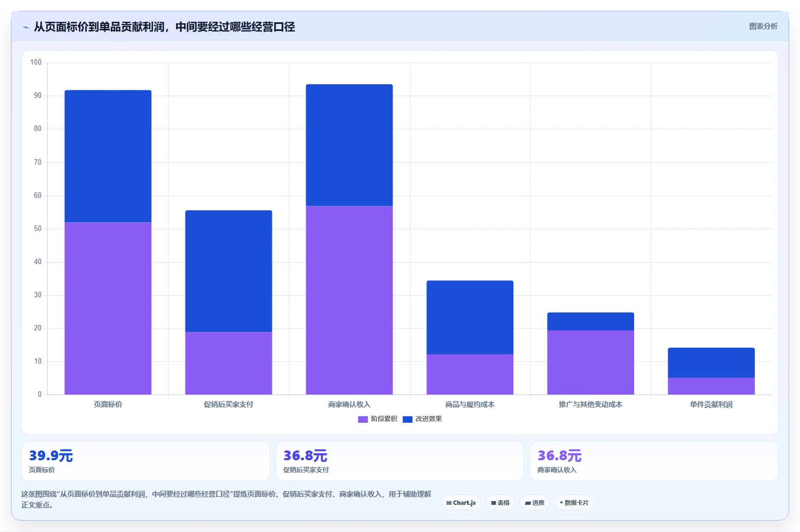Click the 页面标价 caption under 39.9元
Viewport: 800px width, 532px height.
pos(42,470)
